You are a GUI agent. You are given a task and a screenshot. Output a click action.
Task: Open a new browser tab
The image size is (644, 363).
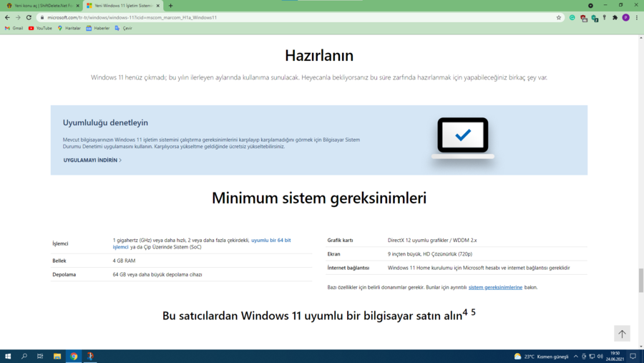click(170, 6)
